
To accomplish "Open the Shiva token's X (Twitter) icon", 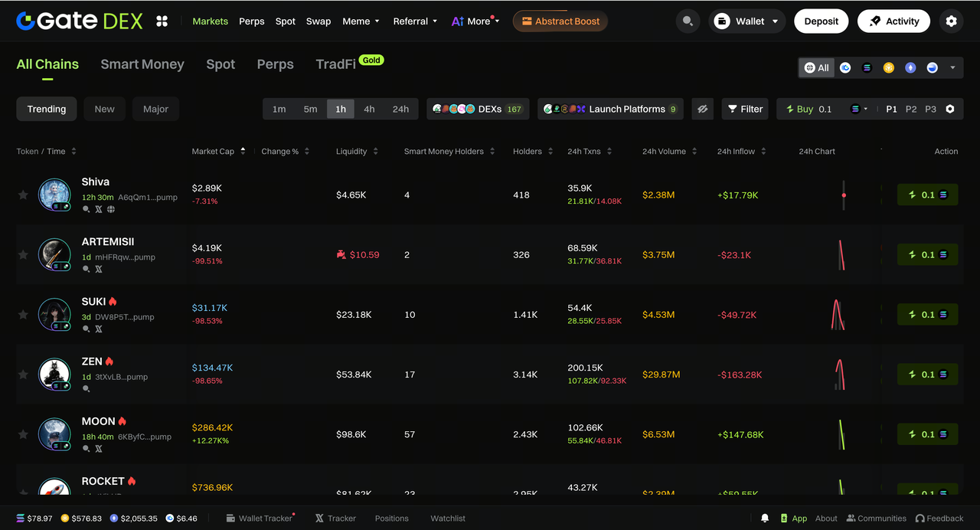I will 98,209.
